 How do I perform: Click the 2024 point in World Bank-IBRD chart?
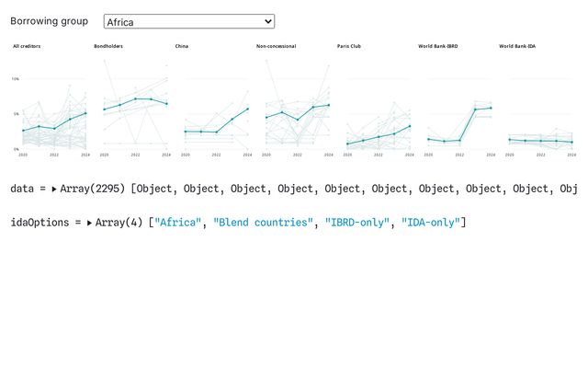[491, 108]
